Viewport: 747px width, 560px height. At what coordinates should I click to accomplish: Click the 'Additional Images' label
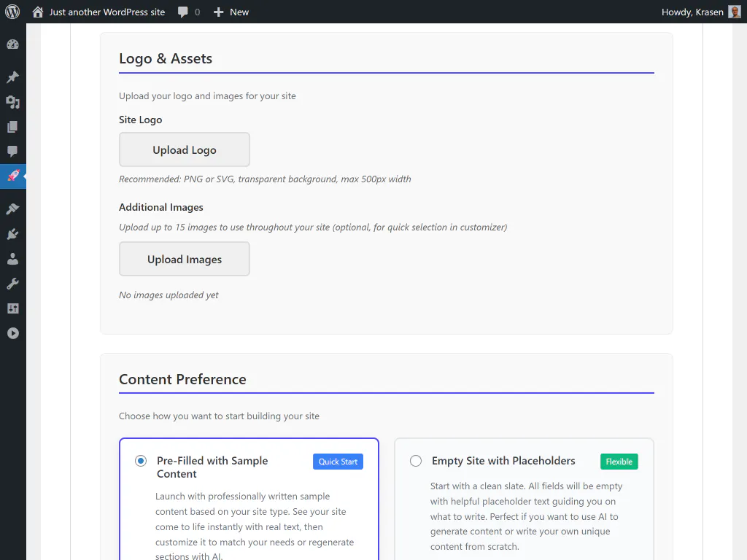pyautogui.click(x=161, y=207)
